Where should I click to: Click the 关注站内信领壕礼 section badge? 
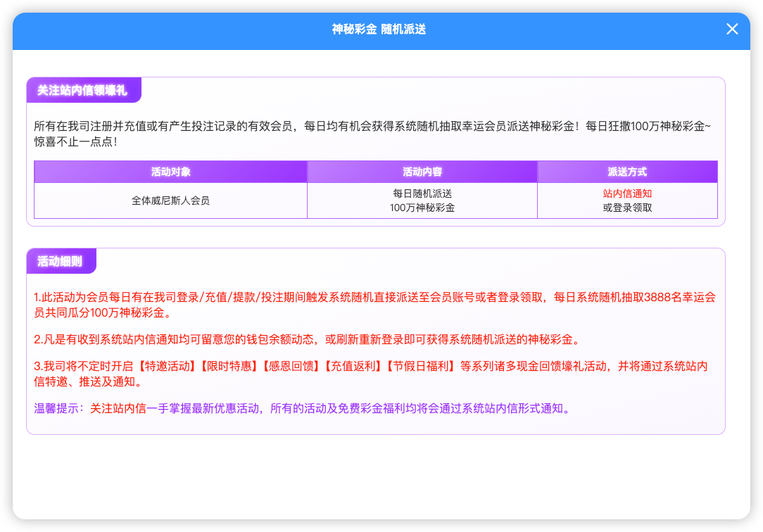(x=82, y=90)
